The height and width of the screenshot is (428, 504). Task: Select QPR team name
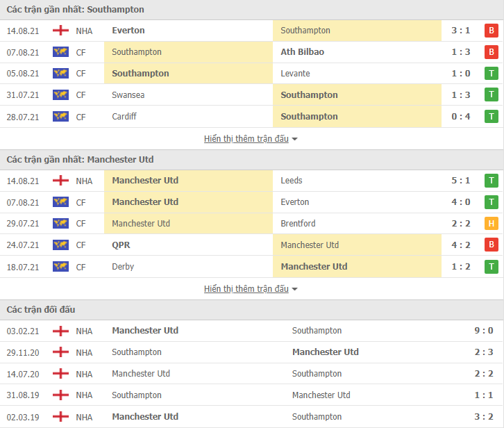[x=121, y=245]
